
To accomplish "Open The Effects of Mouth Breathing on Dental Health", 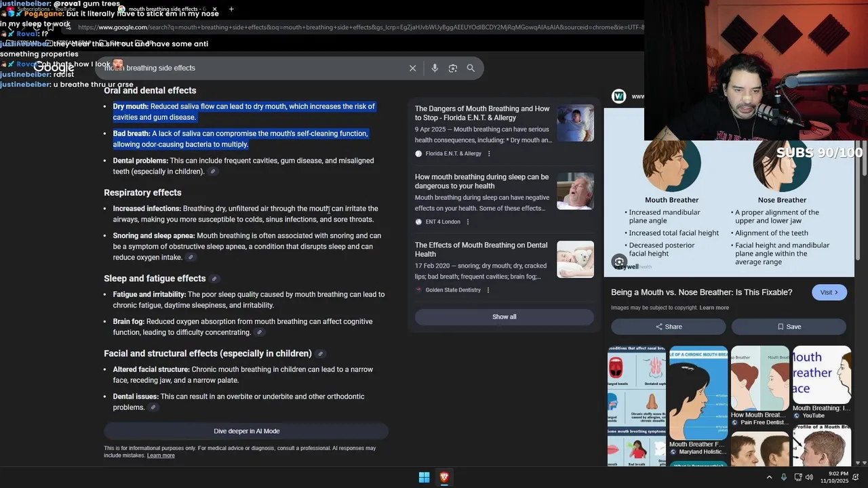I will click(481, 249).
